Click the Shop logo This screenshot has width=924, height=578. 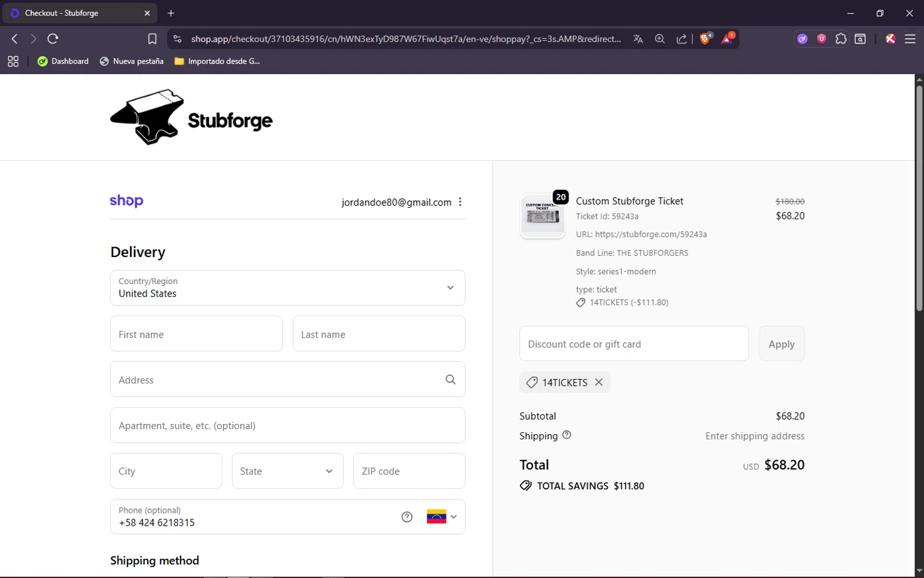click(x=126, y=201)
